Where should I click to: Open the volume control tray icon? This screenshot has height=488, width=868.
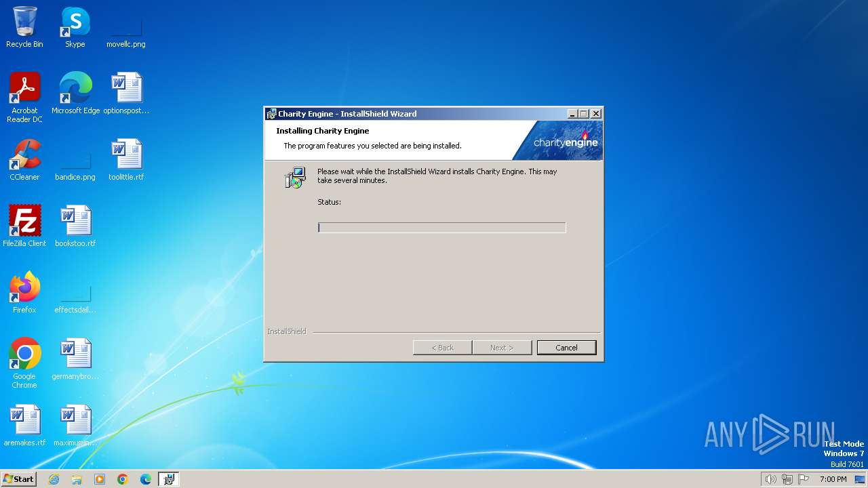tap(770, 479)
